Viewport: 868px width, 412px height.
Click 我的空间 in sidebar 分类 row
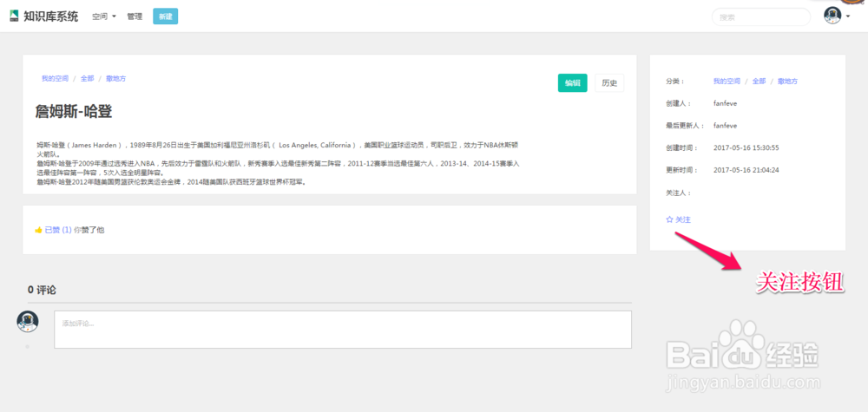(727, 82)
